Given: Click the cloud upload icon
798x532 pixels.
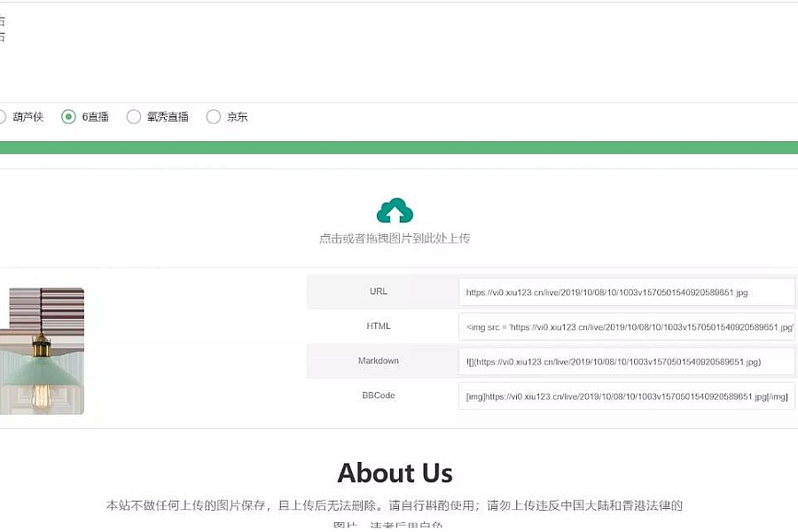Looking at the screenshot, I should 395,210.
